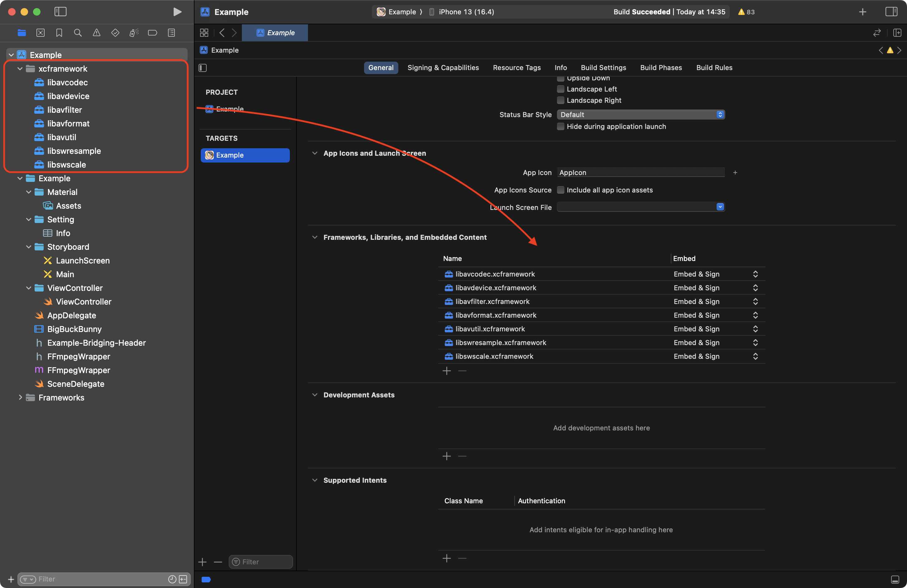Toggle the right inspector panel icon
The image size is (907, 588).
891,12
